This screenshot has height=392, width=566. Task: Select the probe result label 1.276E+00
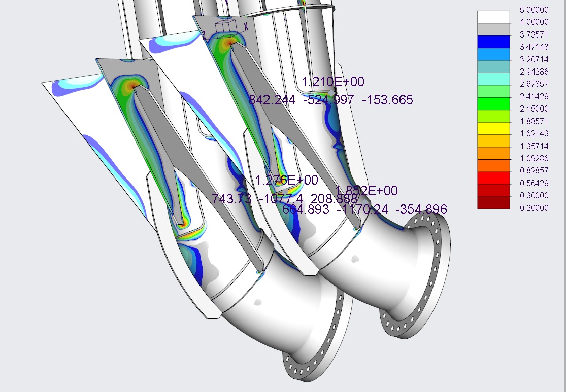coord(287,180)
